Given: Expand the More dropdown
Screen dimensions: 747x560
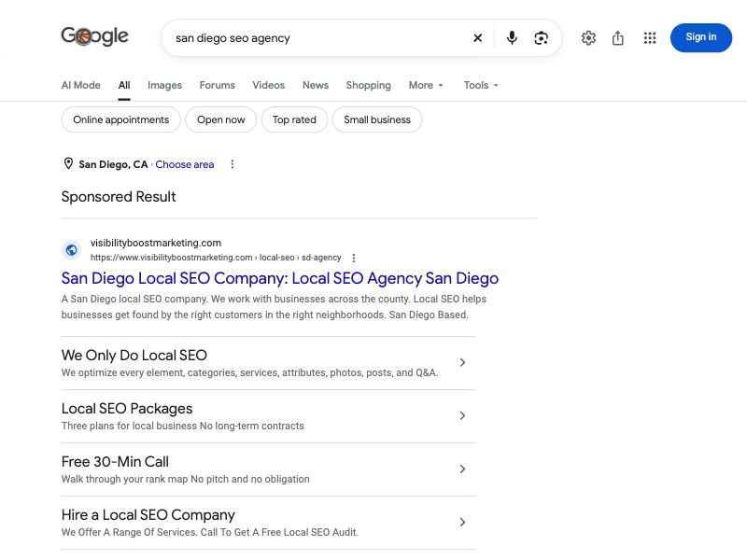Looking at the screenshot, I should 426,85.
